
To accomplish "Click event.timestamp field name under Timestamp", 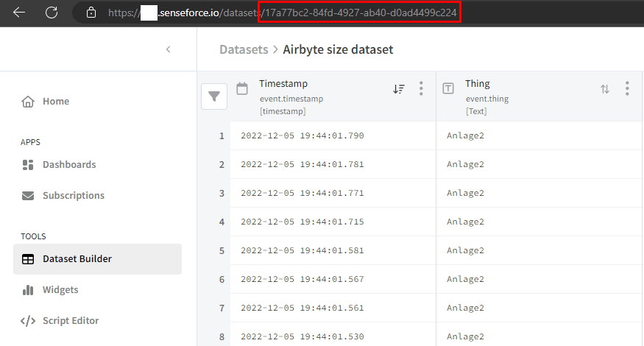I will (x=291, y=99).
